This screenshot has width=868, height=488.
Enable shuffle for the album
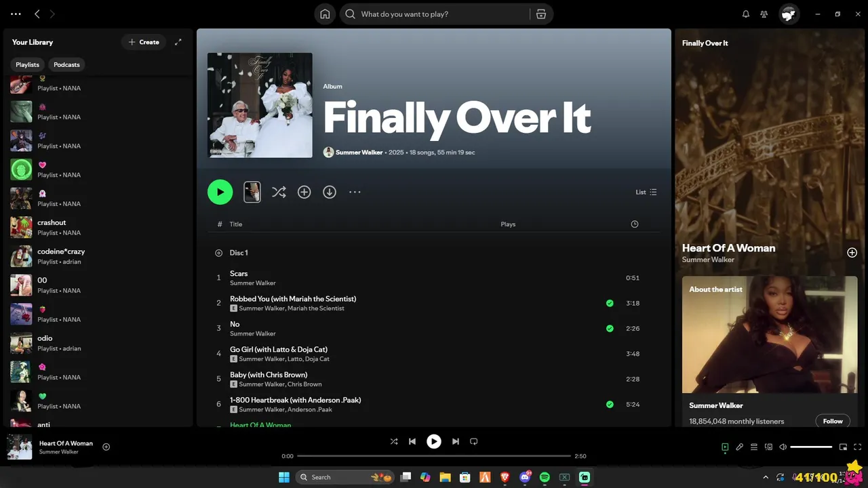point(279,192)
